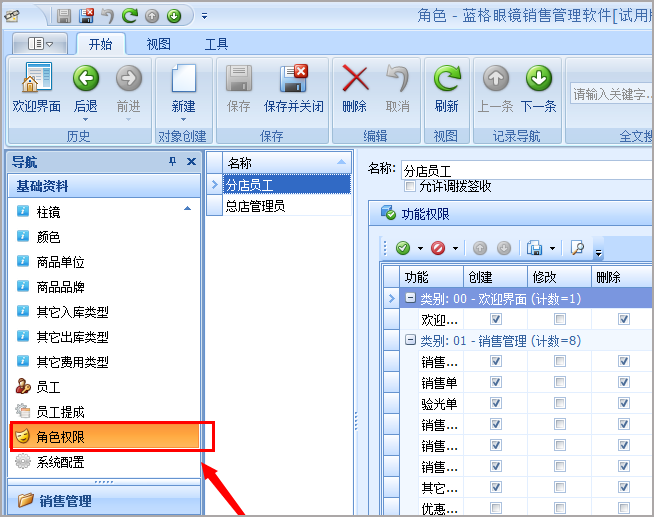Screen dimensions: 654x517
Task: Click quick access save-and-close icon
Action: pos(86,16)
